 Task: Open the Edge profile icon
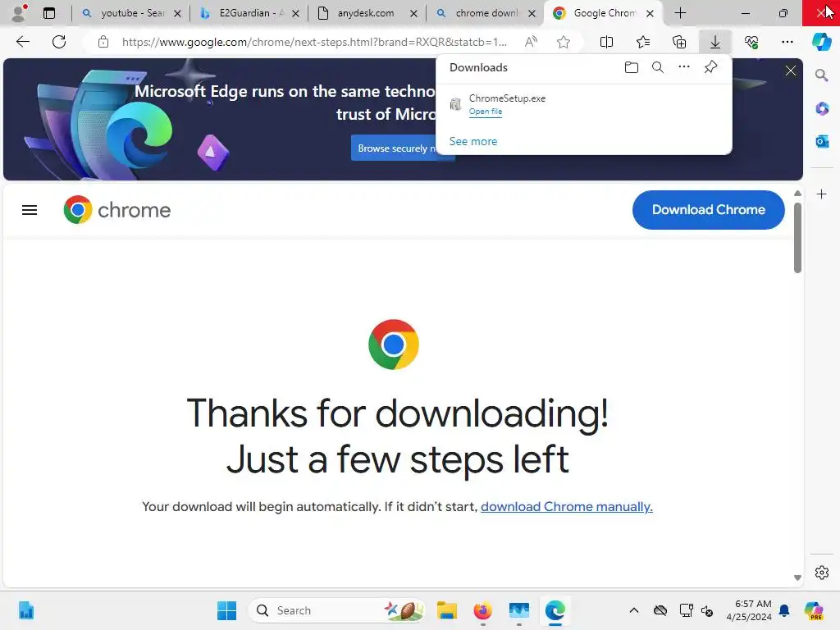coord(20,13)
